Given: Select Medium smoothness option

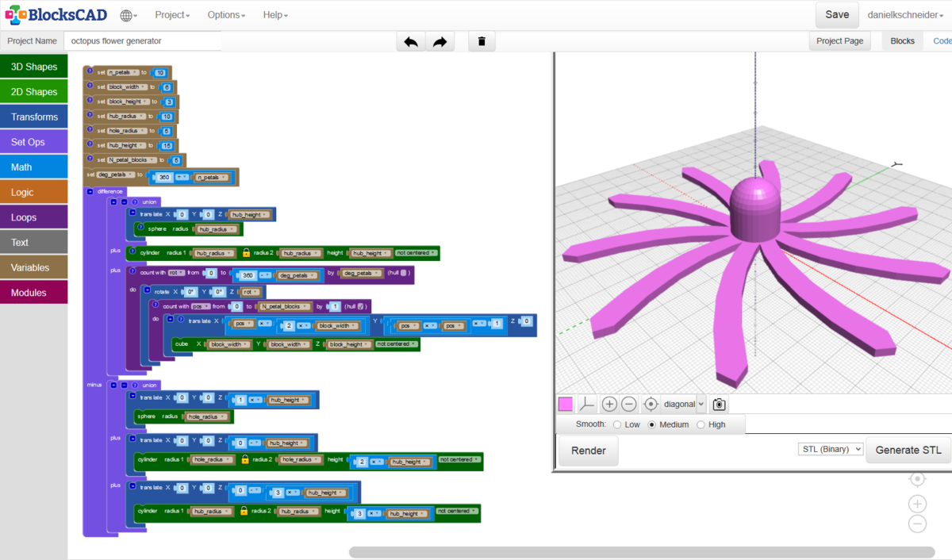Looking at the screenshot, I should coord(653,425).
